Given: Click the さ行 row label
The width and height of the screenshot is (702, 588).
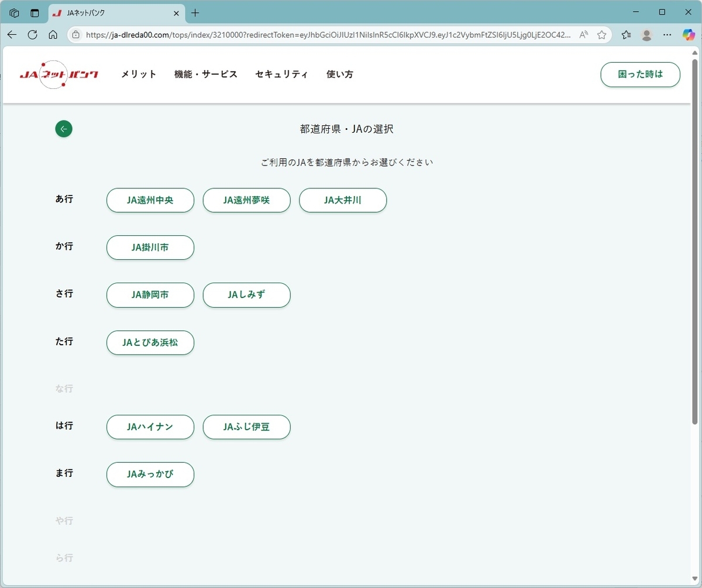Looking at the screenshot, I should point(64,294).
